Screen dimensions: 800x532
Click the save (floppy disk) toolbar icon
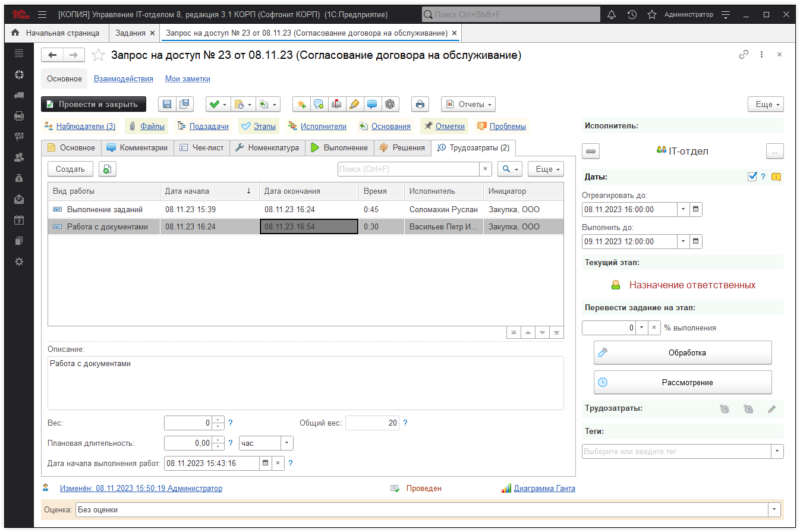(x=167, y=104)
